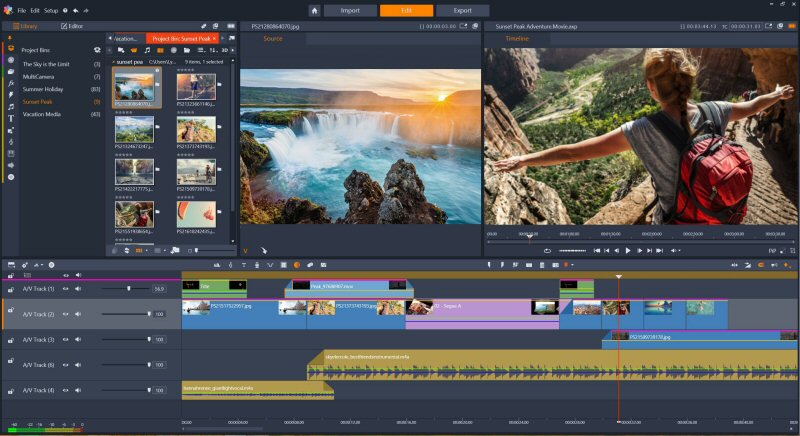The image size is (800, 436).
Task: Hide video for A/V Track (1)
Action: click(66, 288)
